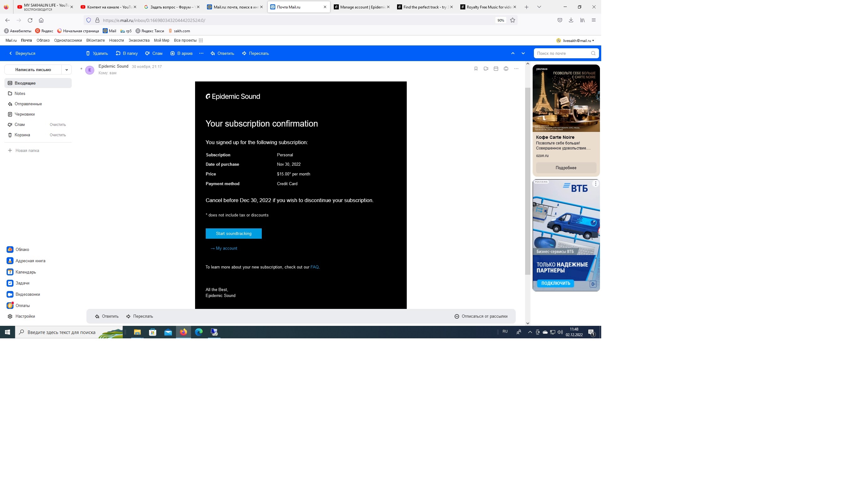868x500 pixels.
Task: Open Настройки gear in sidebar
Action: pyautogui.click(x=21, y=316)
